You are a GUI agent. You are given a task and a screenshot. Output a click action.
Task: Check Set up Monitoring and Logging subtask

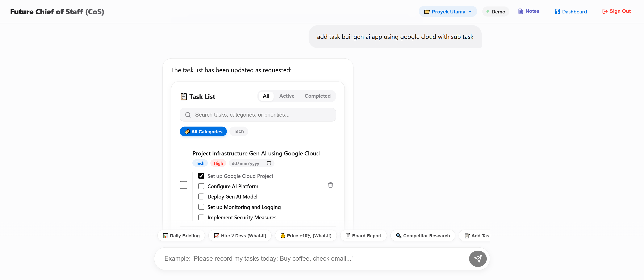coord(201,207)
